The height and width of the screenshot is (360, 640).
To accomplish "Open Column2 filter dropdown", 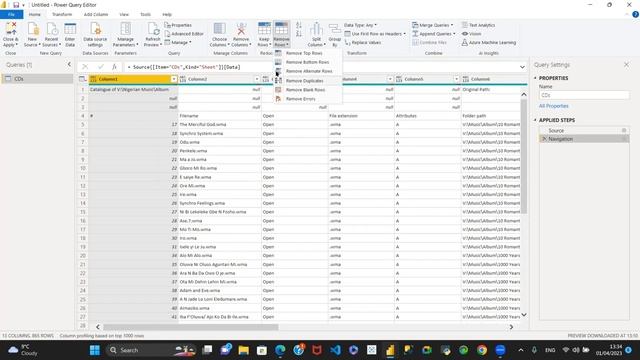I will coord(257,79).
